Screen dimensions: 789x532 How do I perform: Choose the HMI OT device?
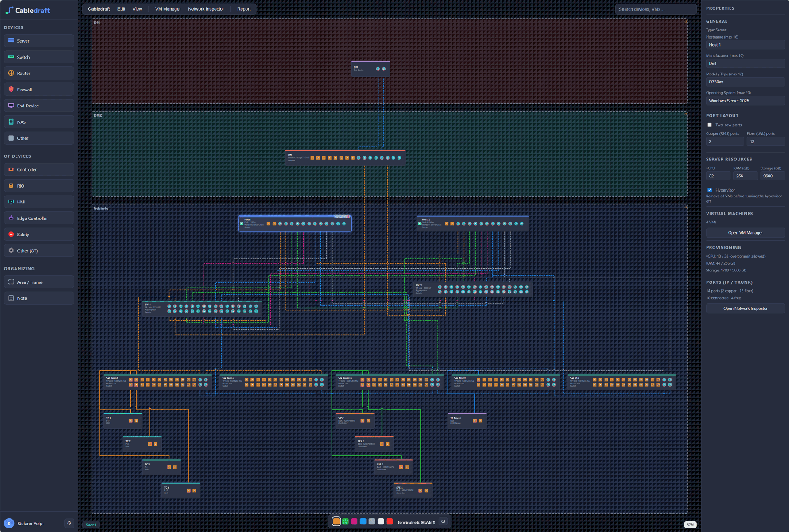coord(39,202)
